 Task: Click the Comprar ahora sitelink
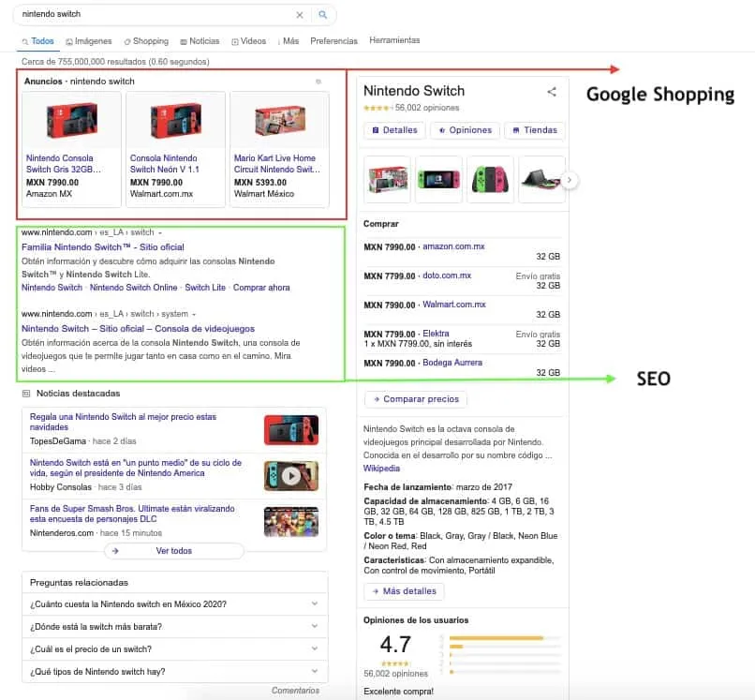261,288
